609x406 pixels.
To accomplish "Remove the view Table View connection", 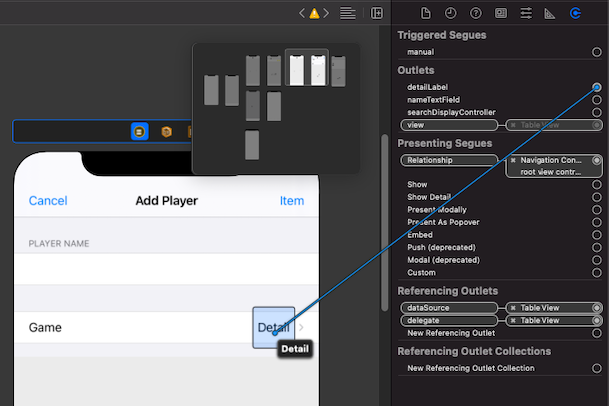I will (x=513, y=125).
